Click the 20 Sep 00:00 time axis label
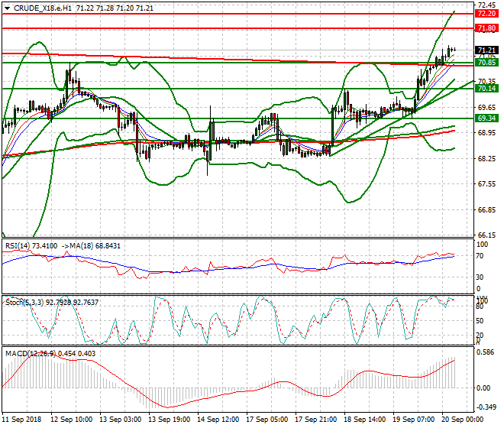504x428 pixels. tap(462, 420)
